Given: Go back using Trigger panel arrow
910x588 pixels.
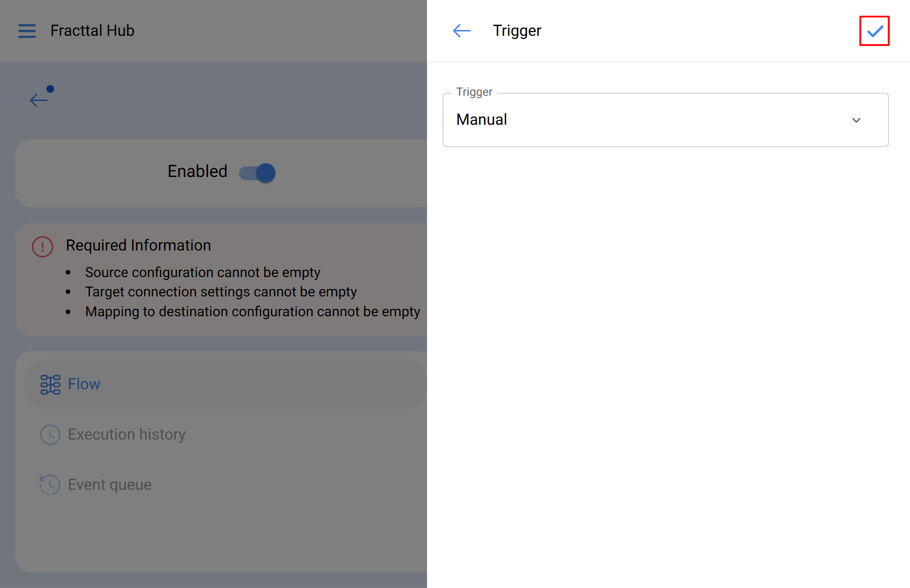Looking at the screenshot, I should tap(461, 31).
